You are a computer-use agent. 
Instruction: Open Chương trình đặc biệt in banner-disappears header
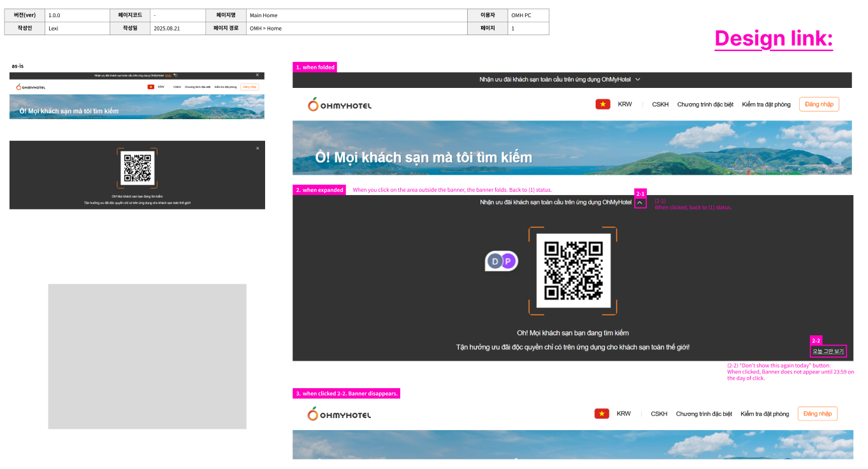coord(704,414)
